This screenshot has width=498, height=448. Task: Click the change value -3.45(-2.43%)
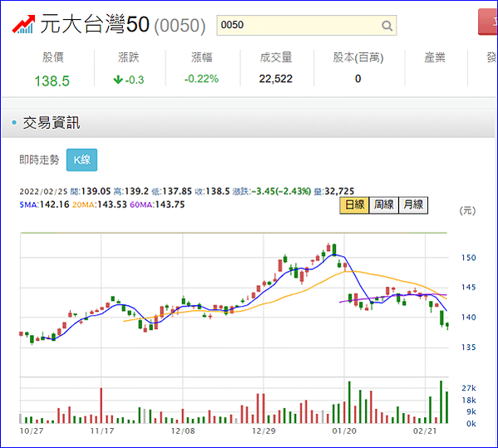(x=281, y=191)
